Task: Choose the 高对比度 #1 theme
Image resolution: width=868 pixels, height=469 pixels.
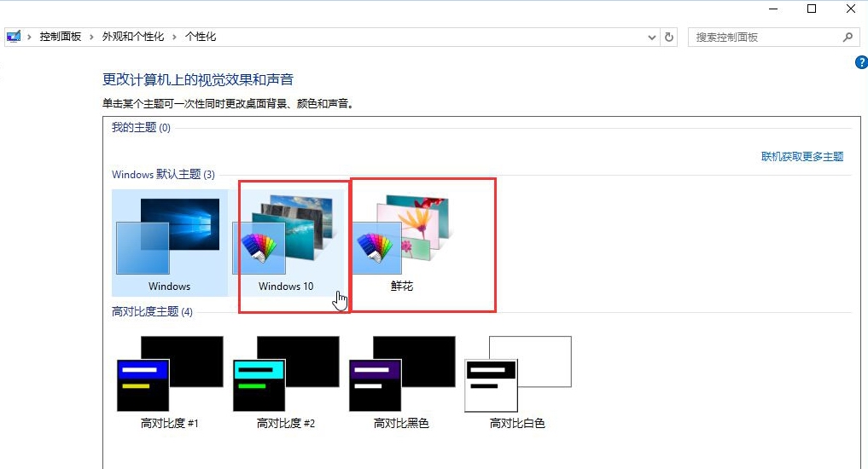Action: tap(169, 383)
